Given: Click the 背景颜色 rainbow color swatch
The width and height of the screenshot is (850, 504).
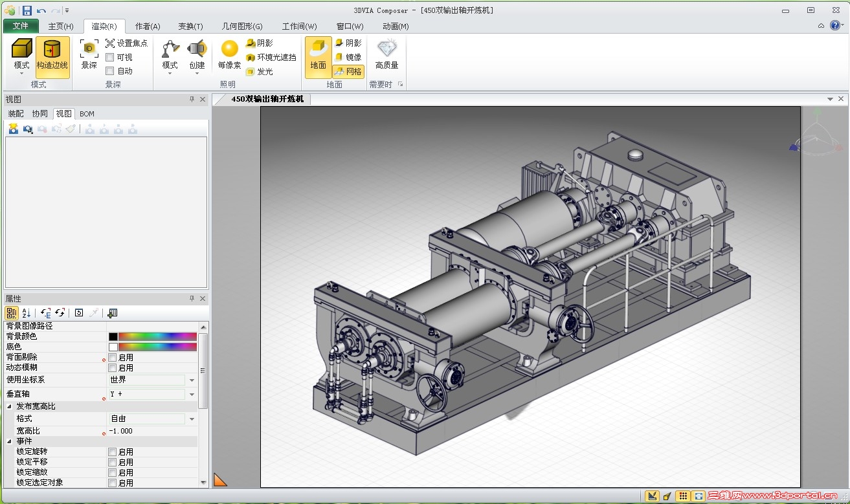Looking at the screenshot, I should [x=157, y=336].
